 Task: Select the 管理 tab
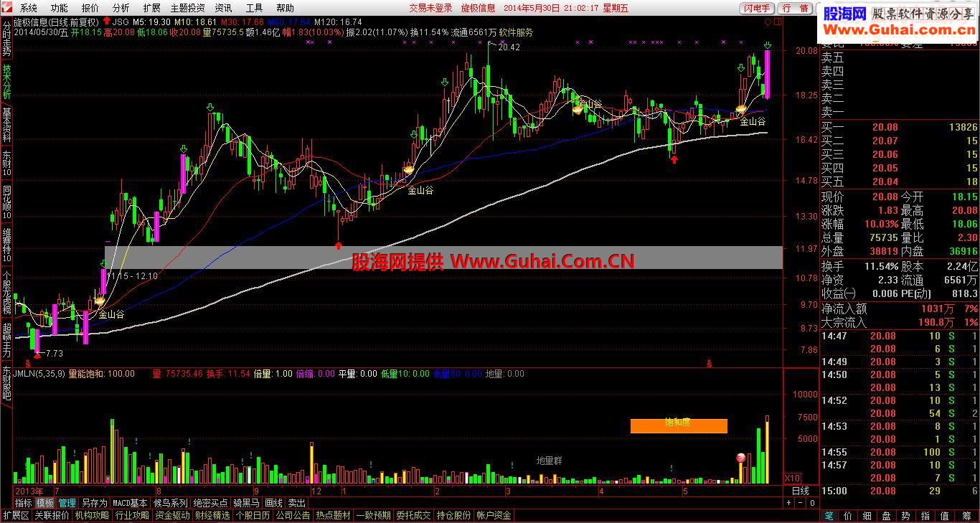tap(67, 504)
